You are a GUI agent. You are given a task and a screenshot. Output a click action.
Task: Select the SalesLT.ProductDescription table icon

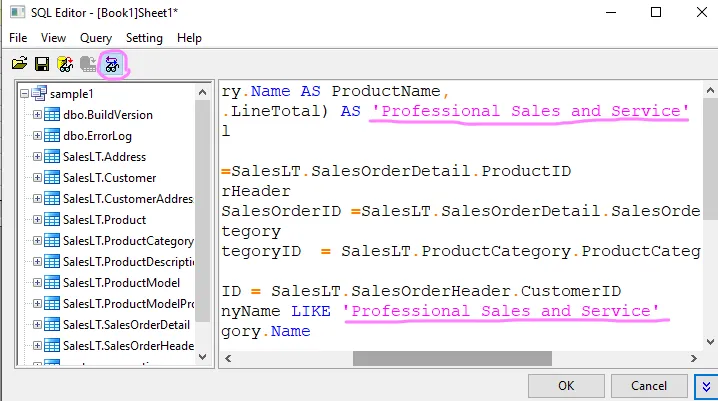pos(52,262)
